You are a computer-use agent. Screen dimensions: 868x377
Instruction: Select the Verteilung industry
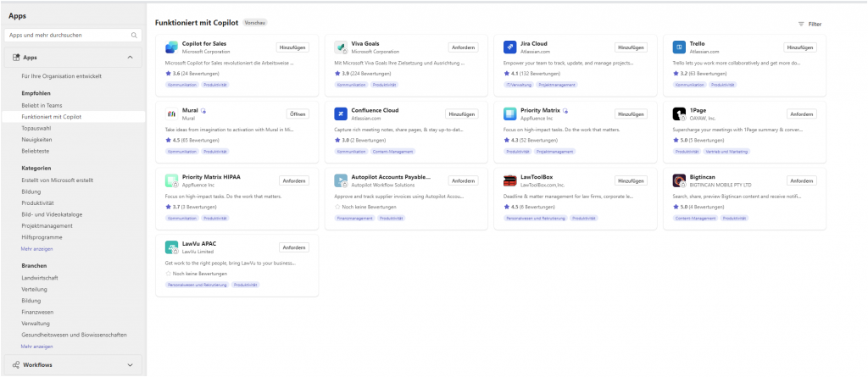(x=34, y=290)
